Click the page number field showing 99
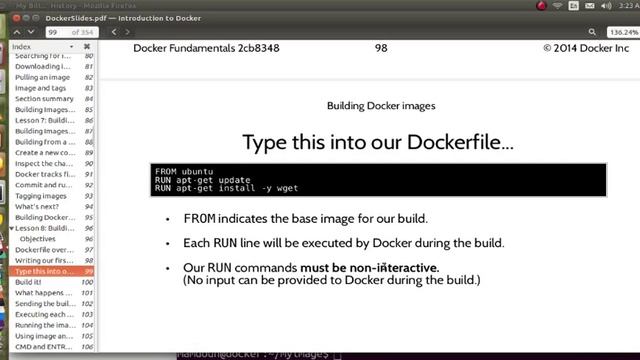The image size is (640, 360). (72, 32)
